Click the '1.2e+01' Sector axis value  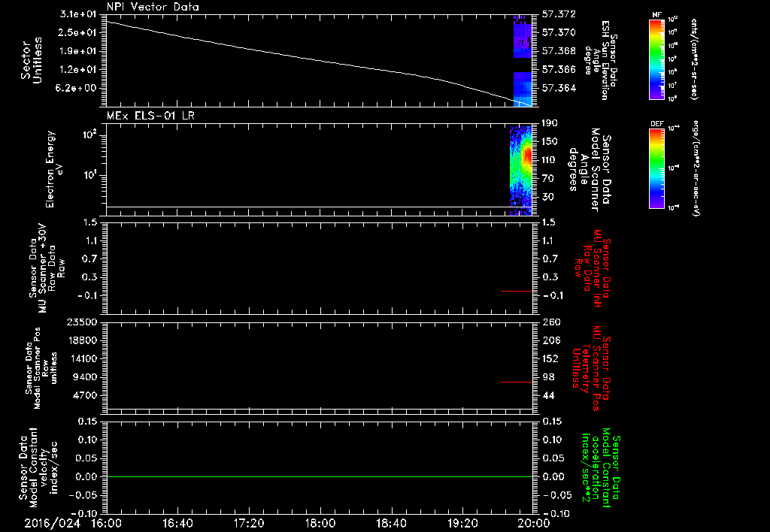coord(78,70)
